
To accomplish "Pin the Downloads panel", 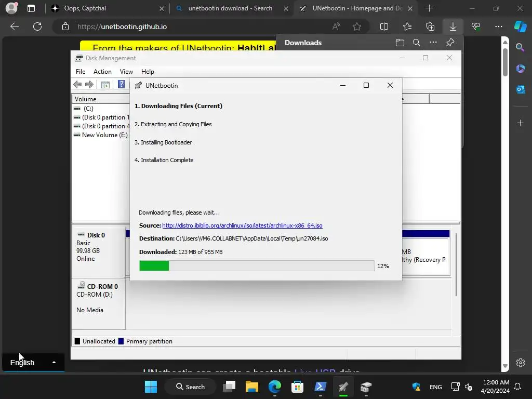I will pyautogui.click(x=450, y=43).
